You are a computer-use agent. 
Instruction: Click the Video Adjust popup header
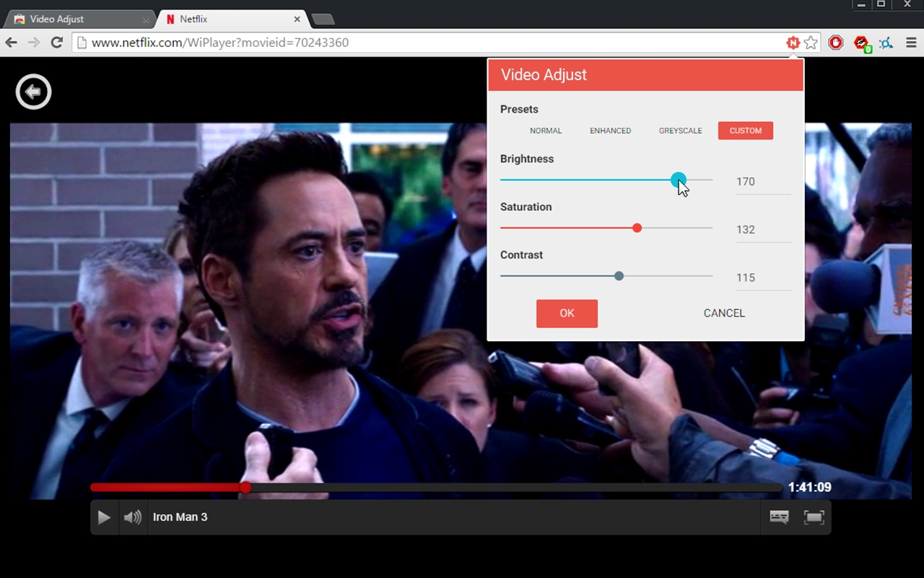645,75
